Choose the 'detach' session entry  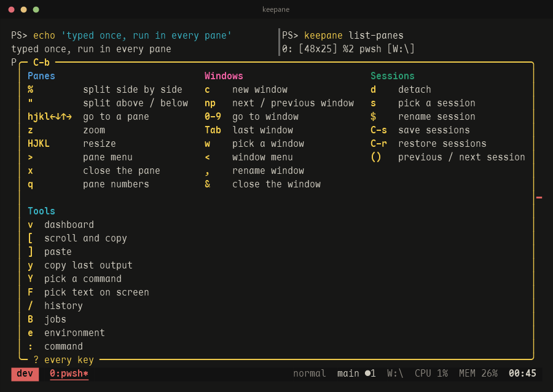click(414, 90)
